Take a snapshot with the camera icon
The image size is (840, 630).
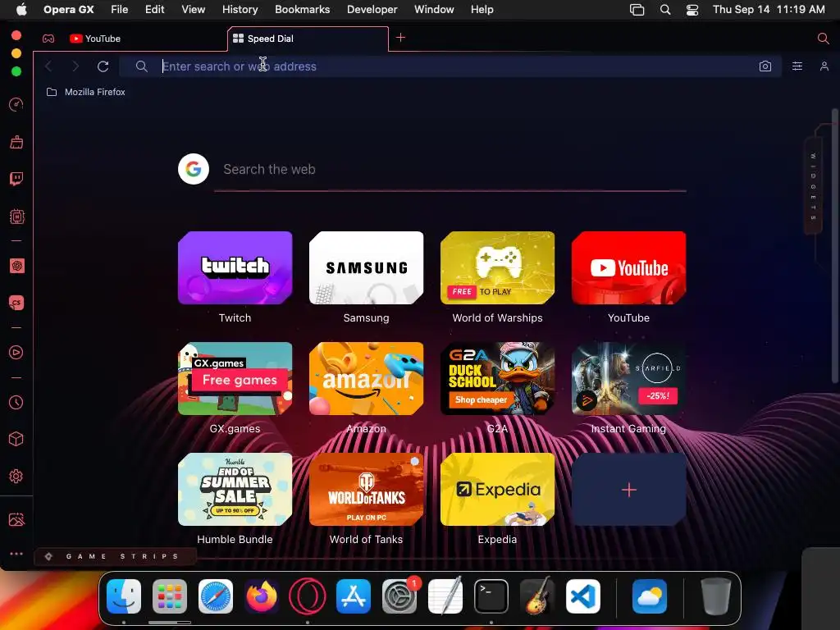pos(765,66)
